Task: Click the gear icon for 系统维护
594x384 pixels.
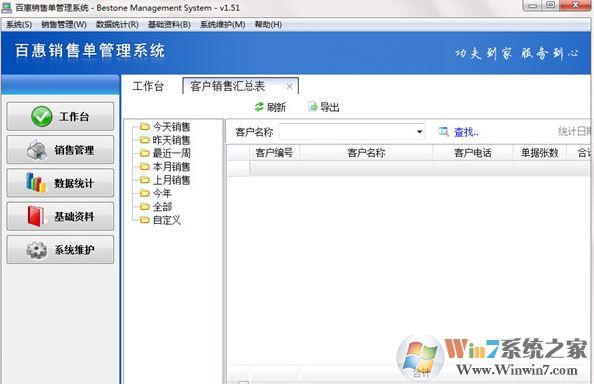Action: coord(37,250)
